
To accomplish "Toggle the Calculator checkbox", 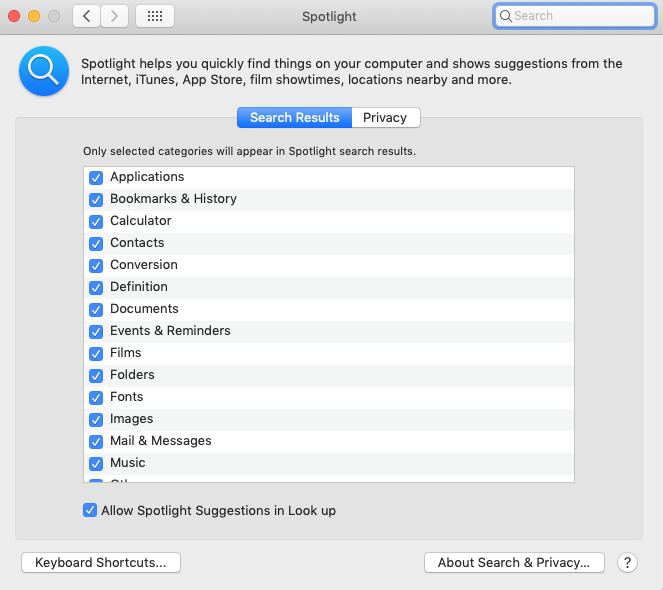I will coord(96,222).
